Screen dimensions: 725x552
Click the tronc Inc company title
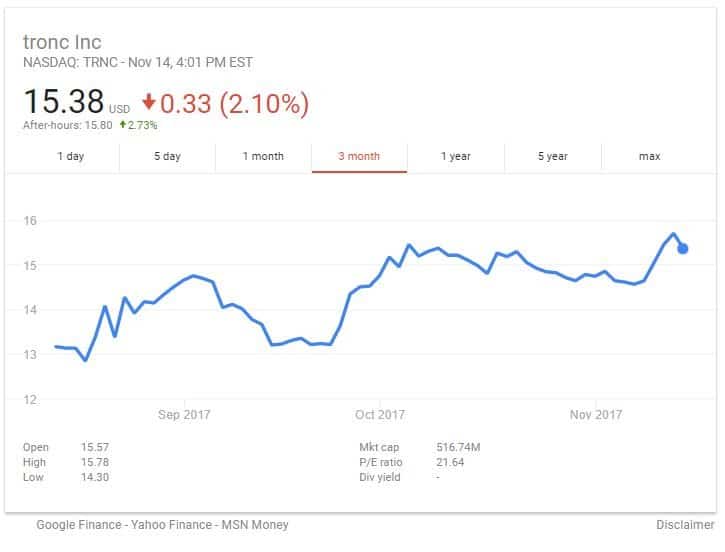click(x=62, y=42)
